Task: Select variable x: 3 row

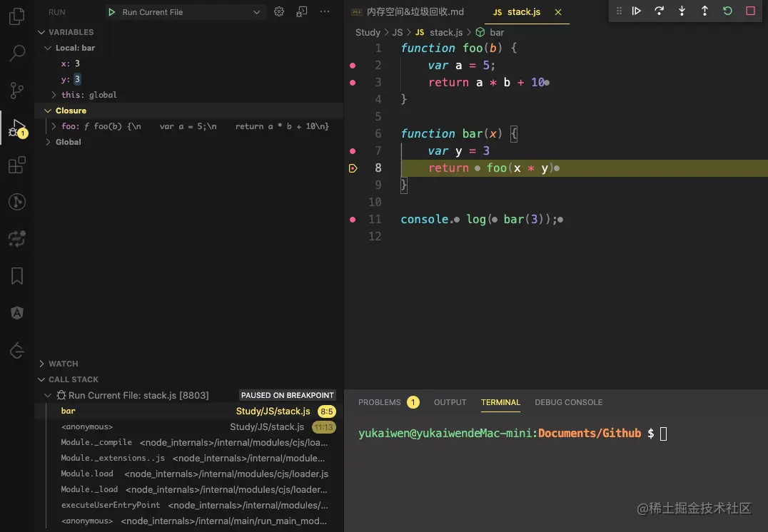Action: (x=189, y=63)
